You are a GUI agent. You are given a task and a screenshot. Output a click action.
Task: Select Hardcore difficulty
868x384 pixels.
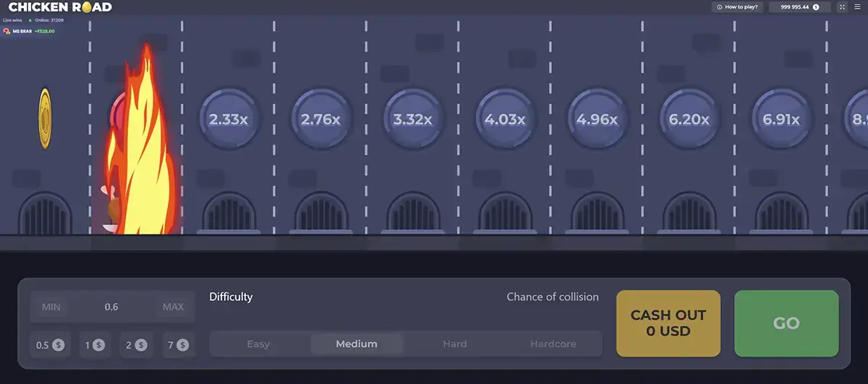tap(553, 344)
